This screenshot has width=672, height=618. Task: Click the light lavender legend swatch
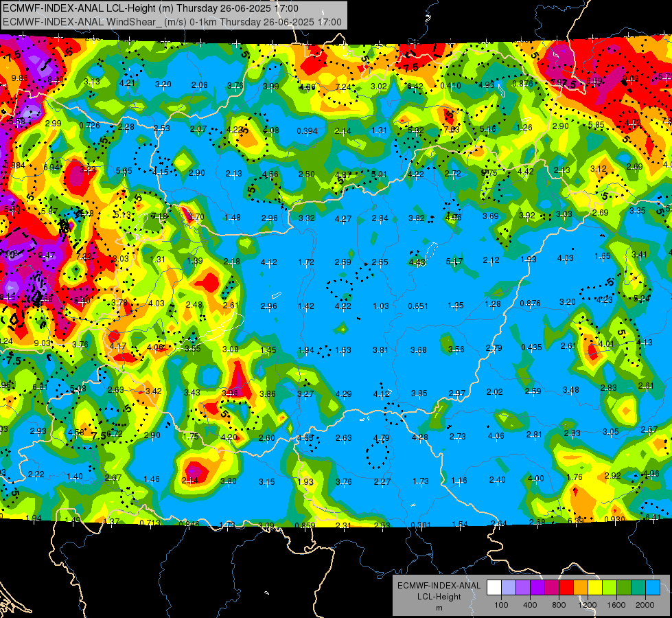[x=509, y=588]
